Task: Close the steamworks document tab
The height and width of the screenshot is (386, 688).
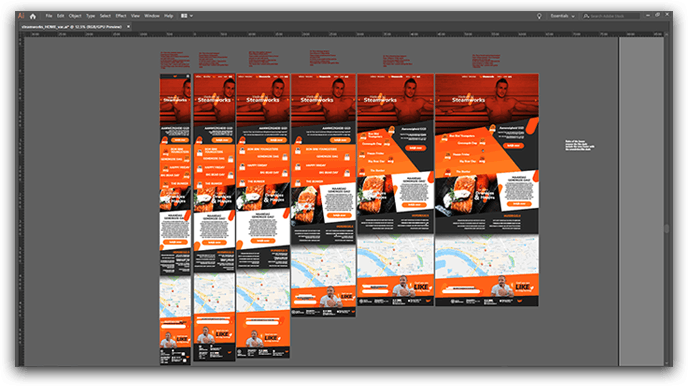Action: [128, 27]
